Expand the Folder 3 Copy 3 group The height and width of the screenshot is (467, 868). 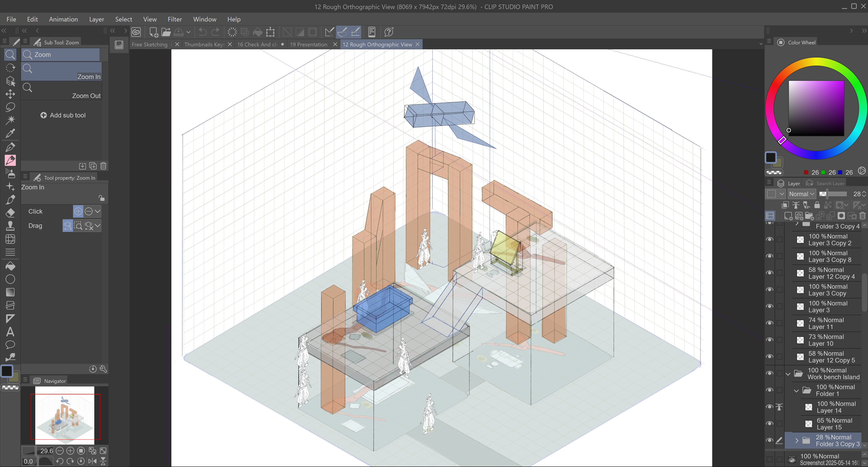click(x=797, y=440)
